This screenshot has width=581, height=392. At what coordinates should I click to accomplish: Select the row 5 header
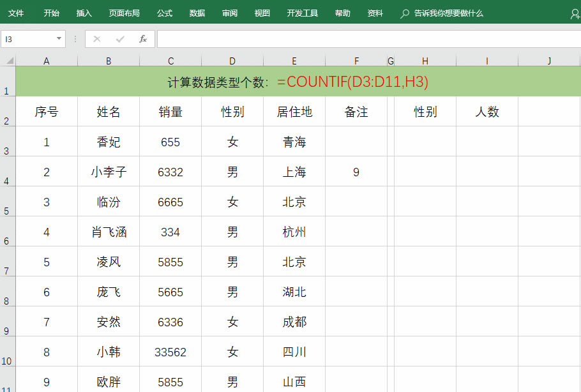8,202
